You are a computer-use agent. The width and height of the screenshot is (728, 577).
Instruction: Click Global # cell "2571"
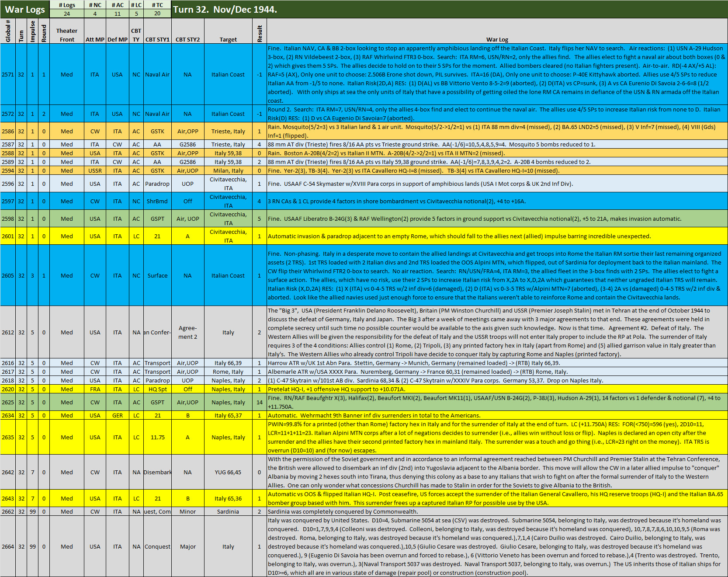(x=8, y=74)
